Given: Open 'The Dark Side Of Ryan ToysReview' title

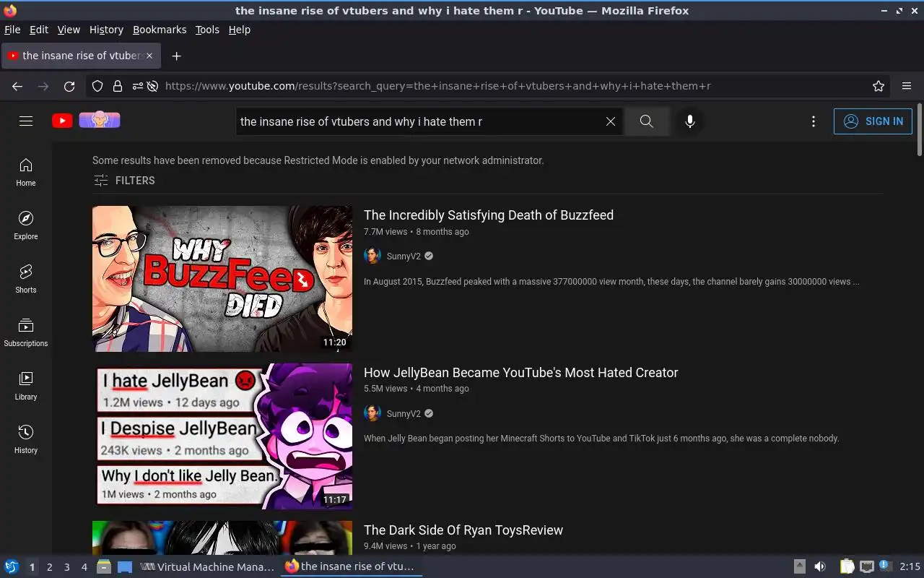Looking at the screenshot, I should point(463,530).
